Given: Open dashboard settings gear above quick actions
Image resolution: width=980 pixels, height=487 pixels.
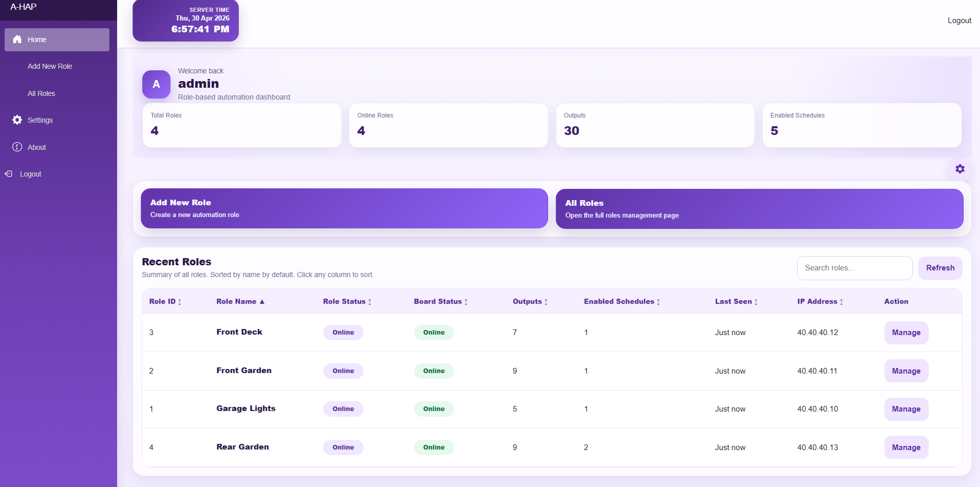Looking at the screenshot, I should pyautogui.click(x=959, y=169).
